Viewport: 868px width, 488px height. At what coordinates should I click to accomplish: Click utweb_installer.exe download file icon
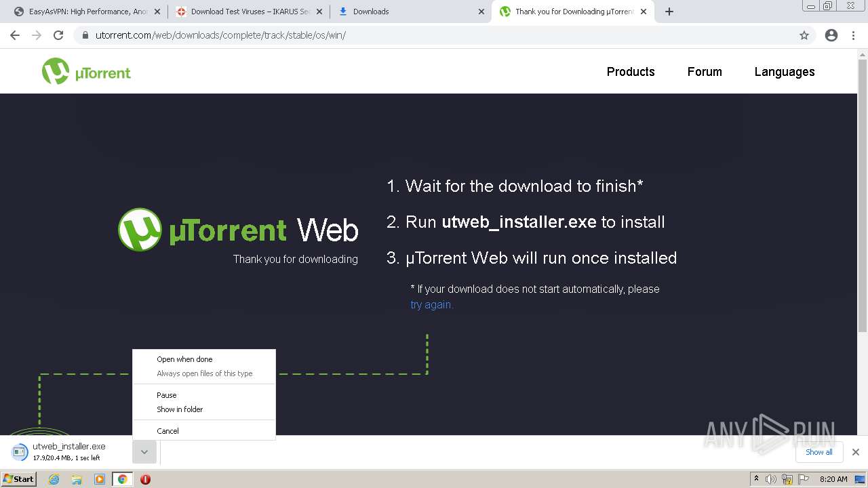[x=20, y=451]
